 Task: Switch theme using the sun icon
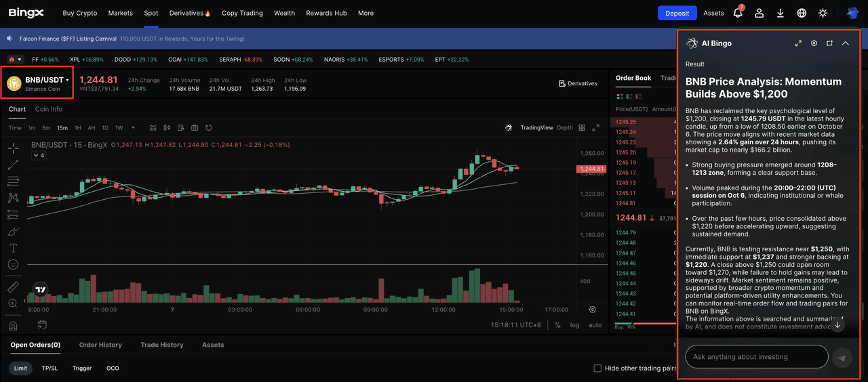point(823,13)
